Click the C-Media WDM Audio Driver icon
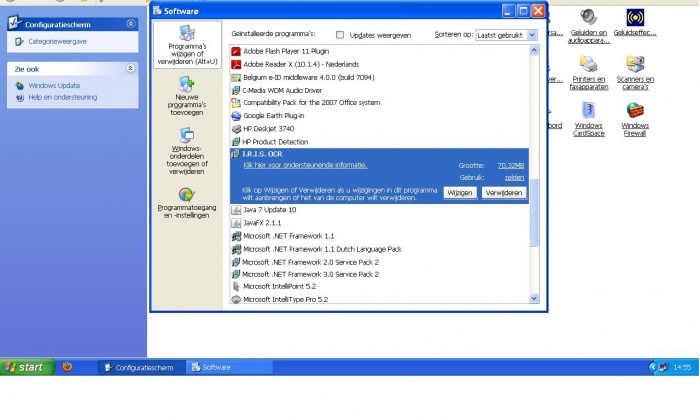 click(x=236, y=91)
